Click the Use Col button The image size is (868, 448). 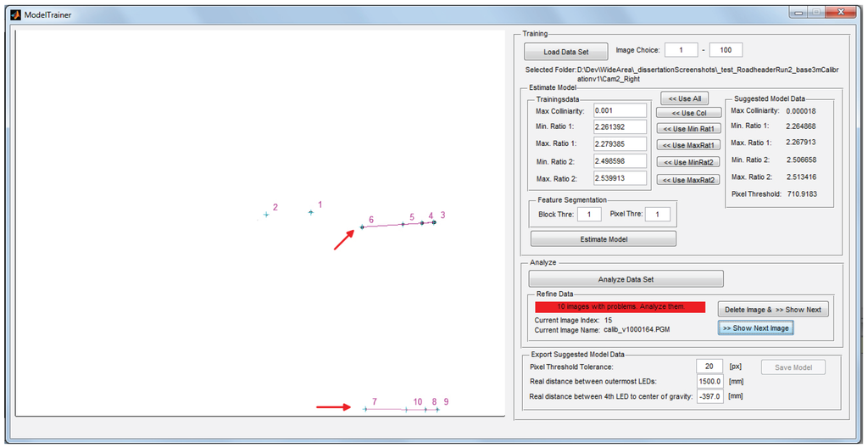(688, 113)
